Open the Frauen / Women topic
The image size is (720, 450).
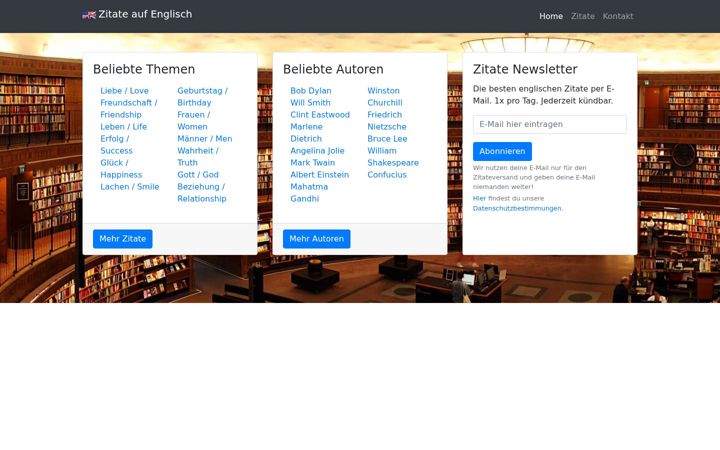click(193, 121)
